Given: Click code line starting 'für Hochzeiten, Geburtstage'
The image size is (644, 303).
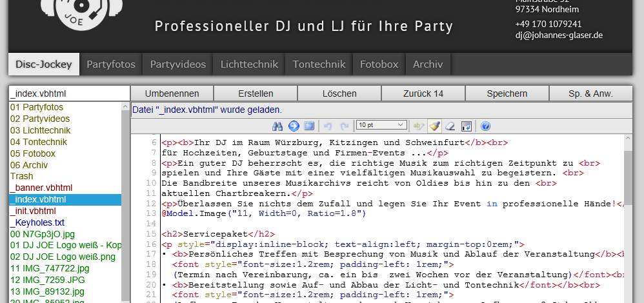Looking at the screenshot, I should click(x=305, y=153).
